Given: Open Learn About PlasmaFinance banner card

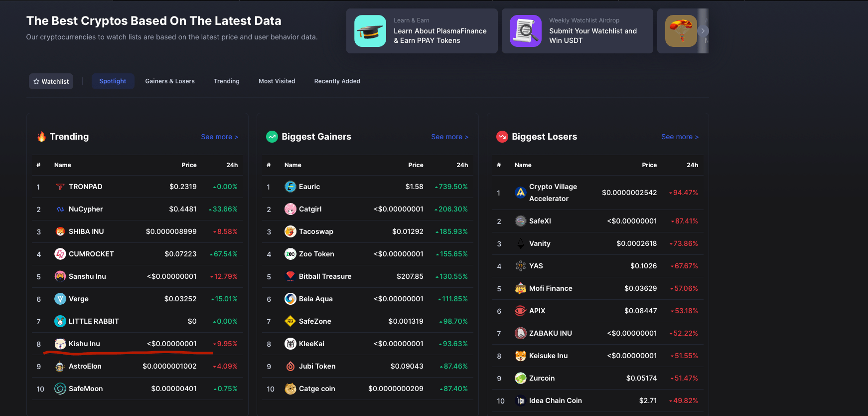Looking at the screenshot, I should 422,31.
